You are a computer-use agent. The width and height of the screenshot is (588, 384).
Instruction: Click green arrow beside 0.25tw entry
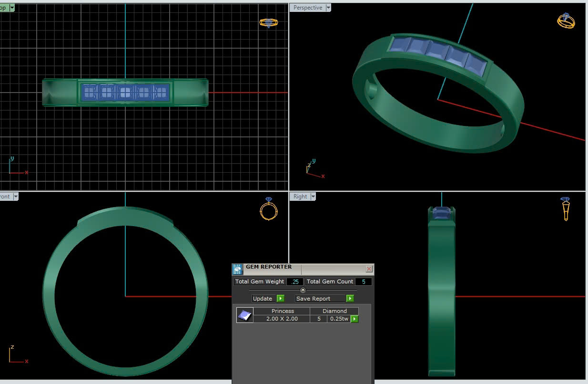(x=354, y=319)
